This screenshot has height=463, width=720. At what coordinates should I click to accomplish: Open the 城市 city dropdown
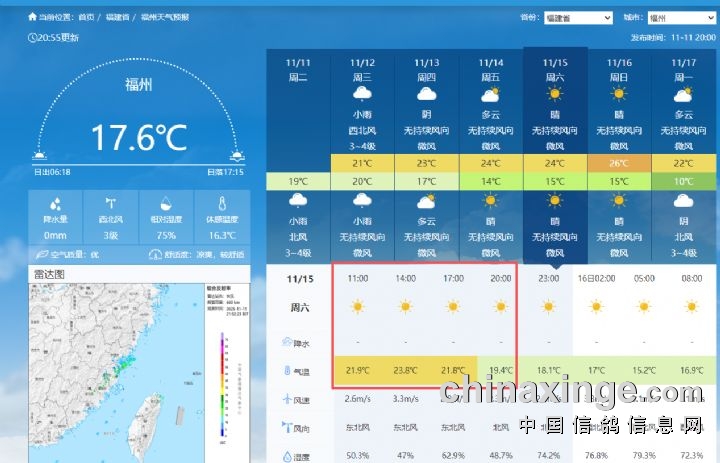[x=681, y=18]
